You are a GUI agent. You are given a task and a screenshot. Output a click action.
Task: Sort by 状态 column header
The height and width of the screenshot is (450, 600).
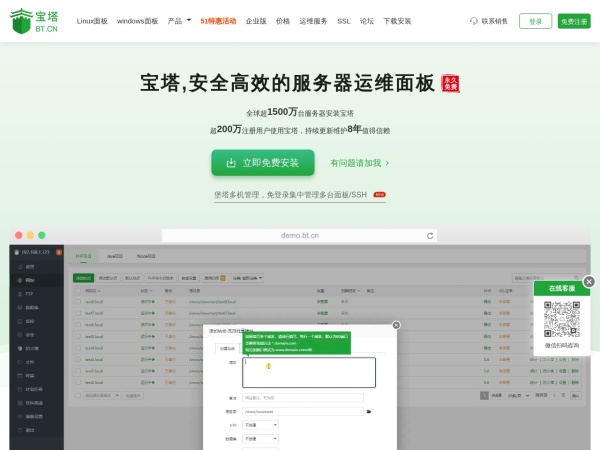coord(147,291)
